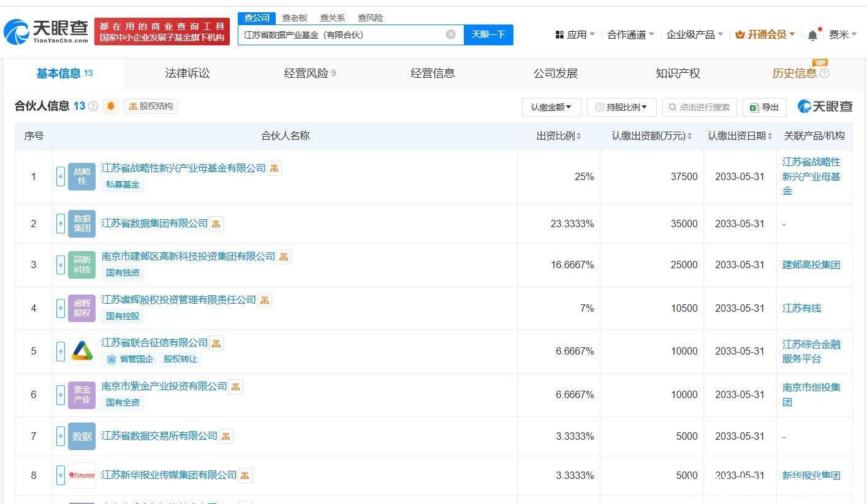The width and height of the screenshot is (867, 504).
Task: Open equity chart icon for 江苏睿辉股权投资管理有限责任公司
Action: (x=265, y=300)
